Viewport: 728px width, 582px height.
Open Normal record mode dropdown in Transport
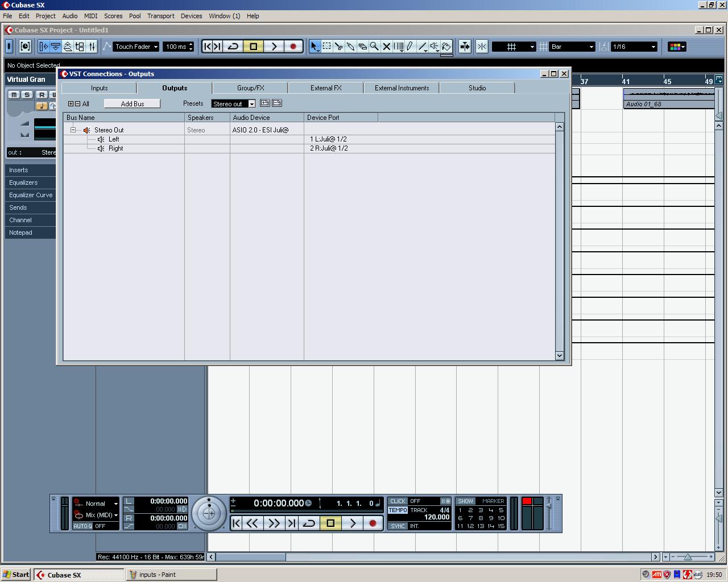[x=101, y=504]
